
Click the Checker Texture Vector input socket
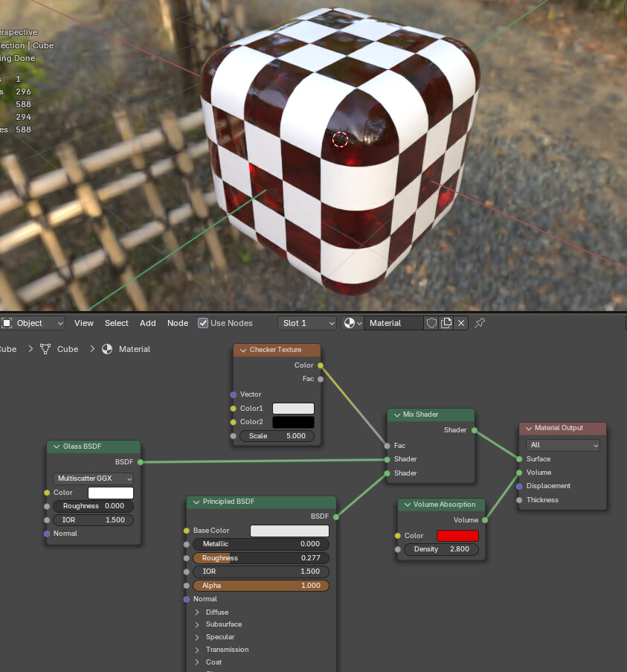coord(233,394)
